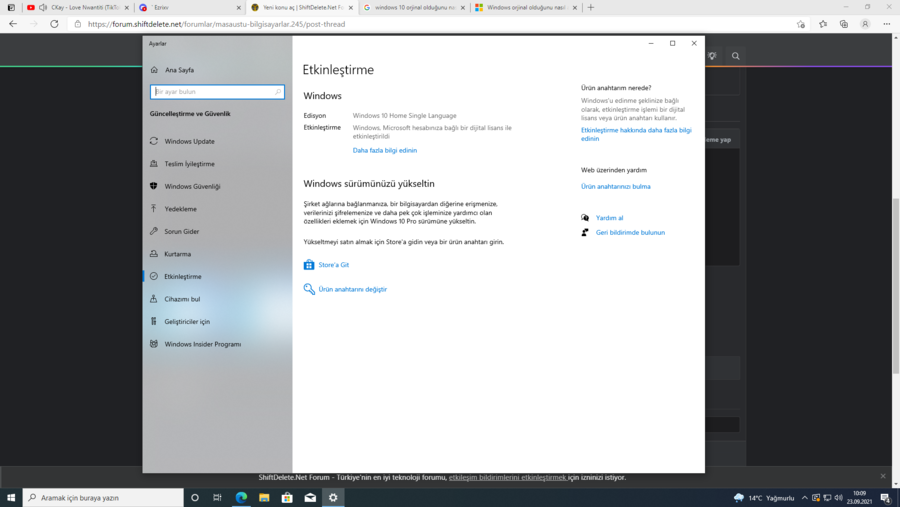Open Task View on taskbar
Image resolution: width=900 pixels, height=507 pixels.
pos(217,497)
